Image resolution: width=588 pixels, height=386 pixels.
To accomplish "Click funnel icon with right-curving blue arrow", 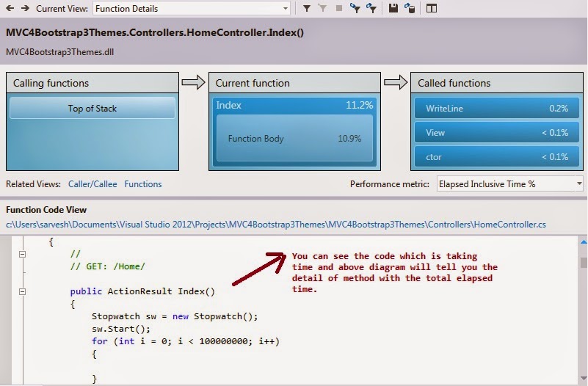I will [x=371, y=8].
